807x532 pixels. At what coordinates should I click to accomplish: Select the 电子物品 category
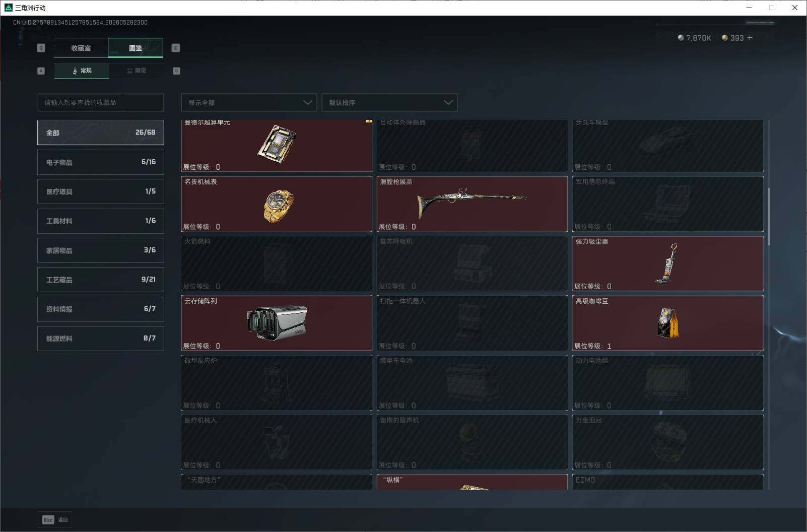101,162
